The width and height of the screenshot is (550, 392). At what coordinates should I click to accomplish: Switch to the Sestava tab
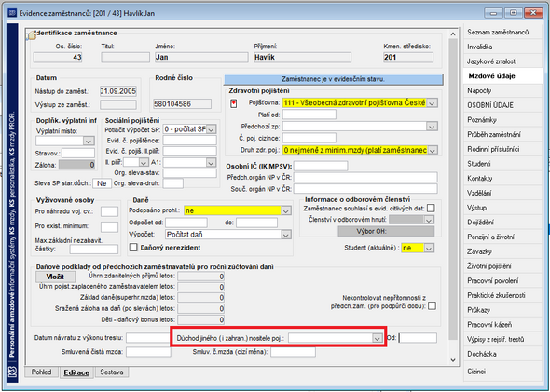coord(112,372)
